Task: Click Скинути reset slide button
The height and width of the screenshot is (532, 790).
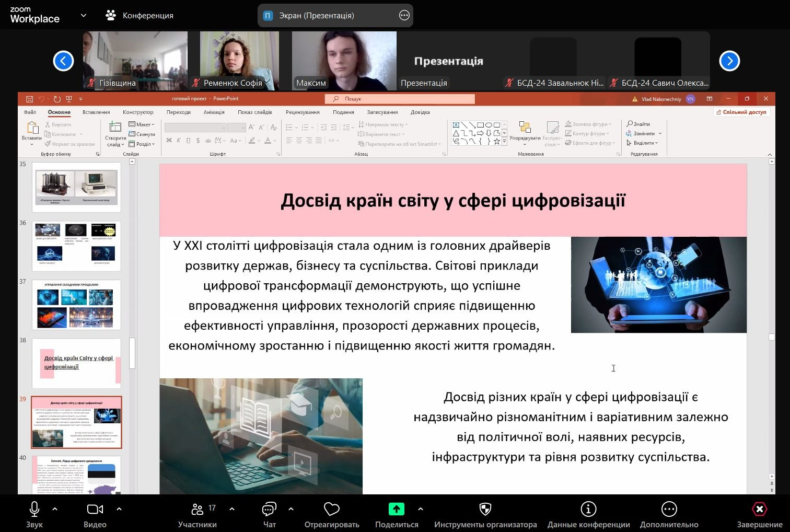Action: [x=142, y=134]
